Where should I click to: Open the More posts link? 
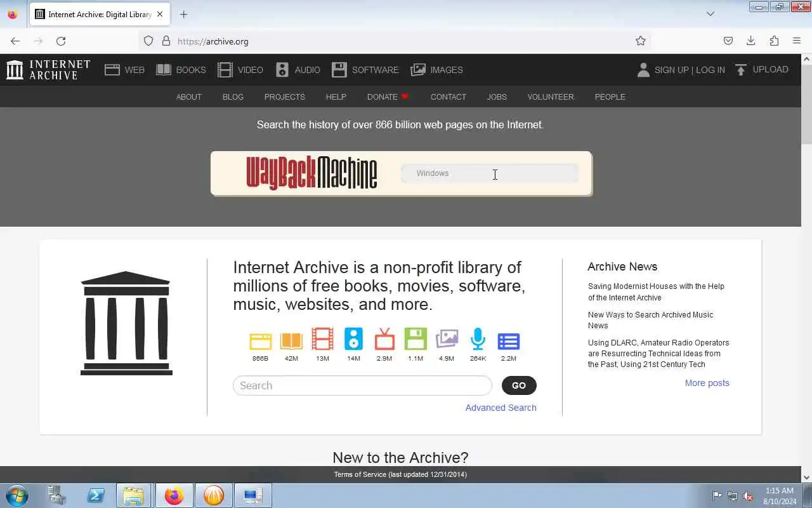(707, 383)
